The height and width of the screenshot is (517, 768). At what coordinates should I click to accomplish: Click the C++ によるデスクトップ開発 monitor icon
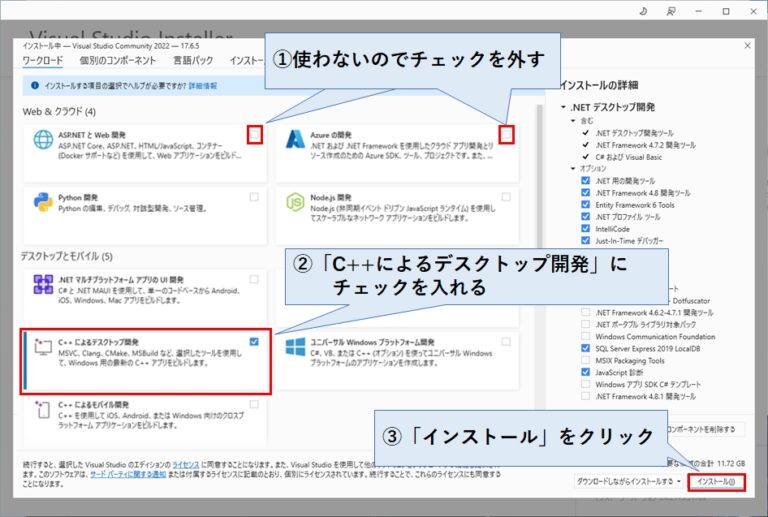click(x=43, y=346)
